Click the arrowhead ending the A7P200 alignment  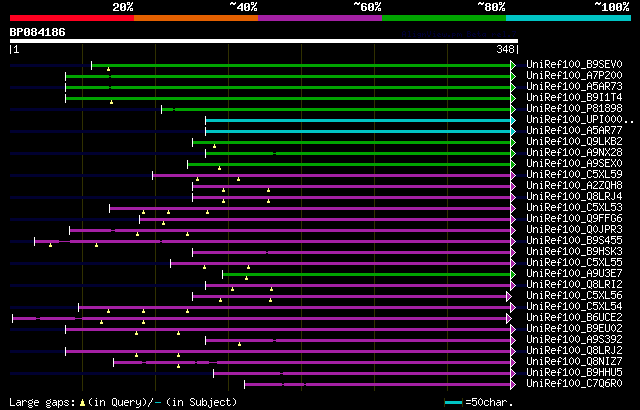[513, 76]
